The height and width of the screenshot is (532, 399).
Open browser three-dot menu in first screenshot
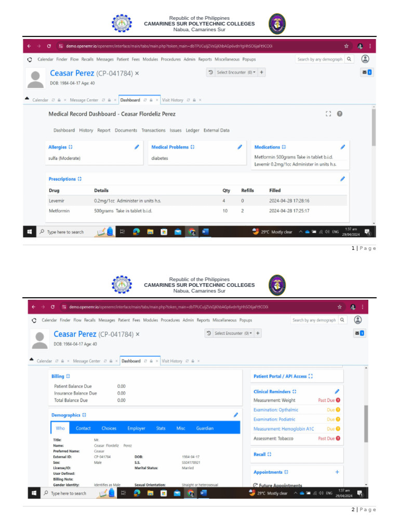click(370, 46)
